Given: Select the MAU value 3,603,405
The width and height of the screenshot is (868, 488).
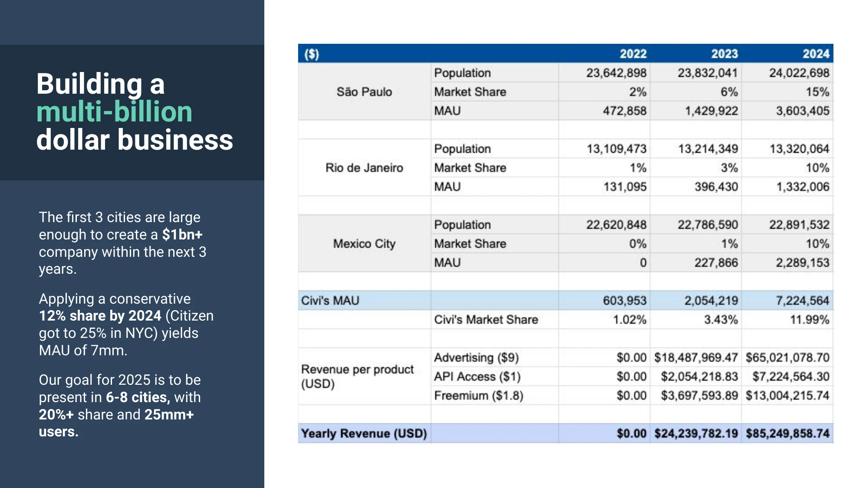Looking at the screenshot, I should tap(803, 111).
